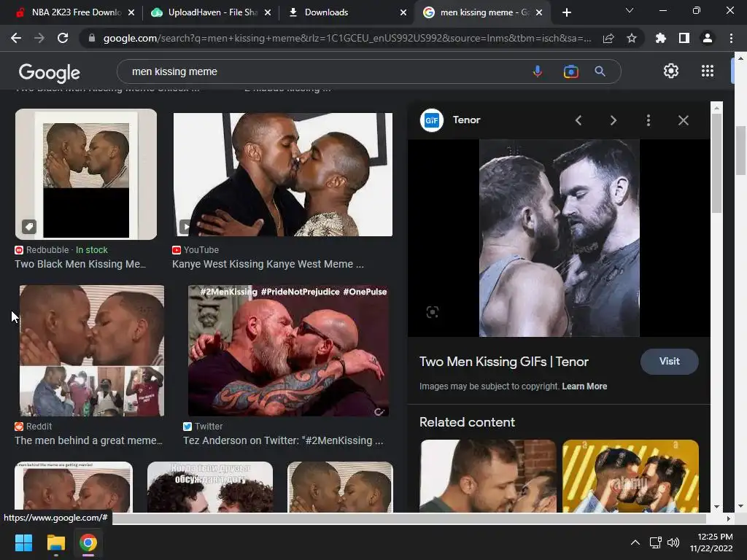Open the Learn More copyright link
The height and width of the screenshot is (560, 747).
[584, 386]
